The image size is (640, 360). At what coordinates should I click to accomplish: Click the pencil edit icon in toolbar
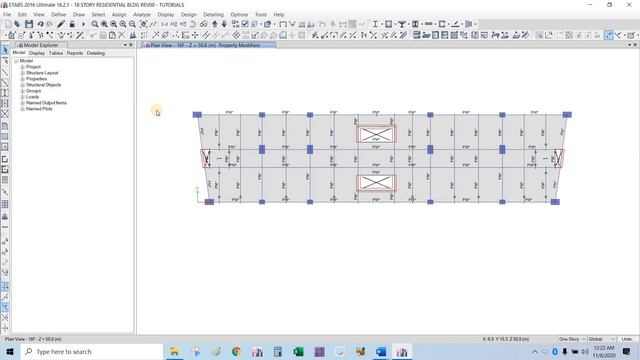tap(61, 24)
